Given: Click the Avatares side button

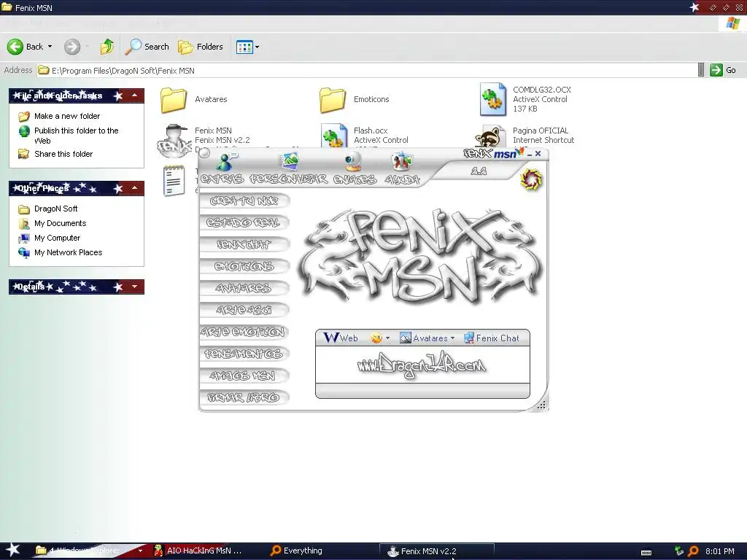Looking at the screenshot, I should pyautogui.click(x=244, y=288).
